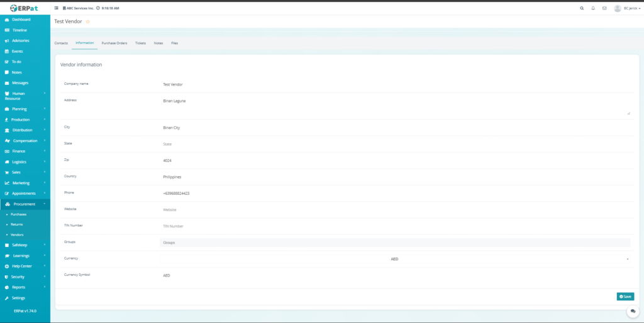Image resolution: width=644 pixels, height=323 pixels.
Task: Select the Information tab
Action: [x=85, y=43]
